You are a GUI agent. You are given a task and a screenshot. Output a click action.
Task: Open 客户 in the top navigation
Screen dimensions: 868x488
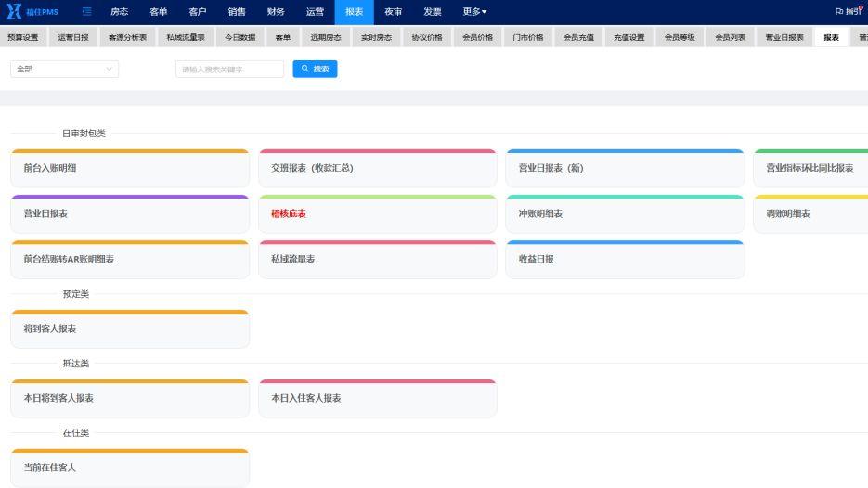pyautogui.click(x=197, y=12)
